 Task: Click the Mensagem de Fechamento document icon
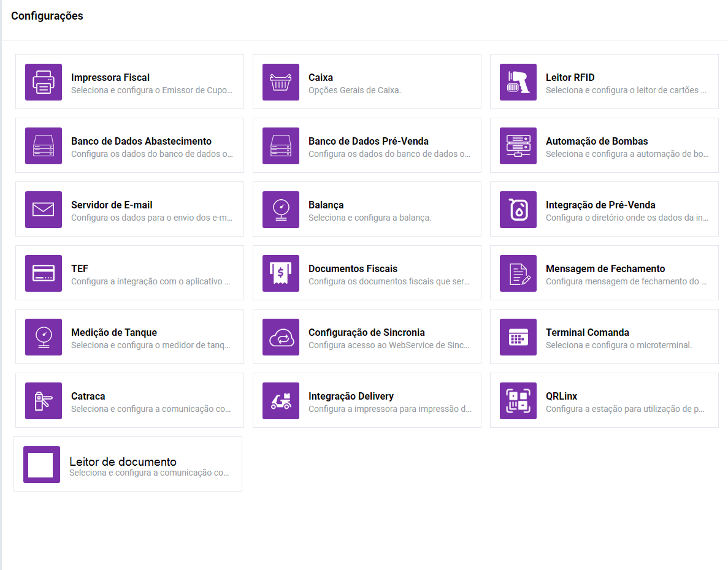point(518,273)
